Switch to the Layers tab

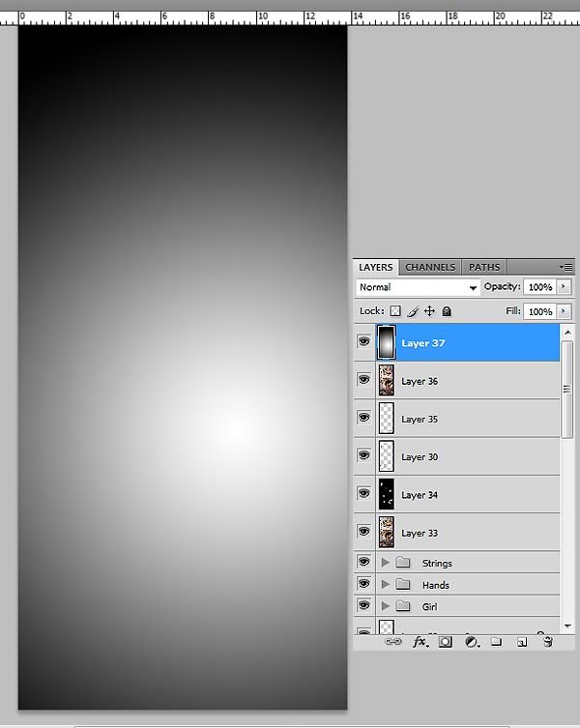click(376, 268)
